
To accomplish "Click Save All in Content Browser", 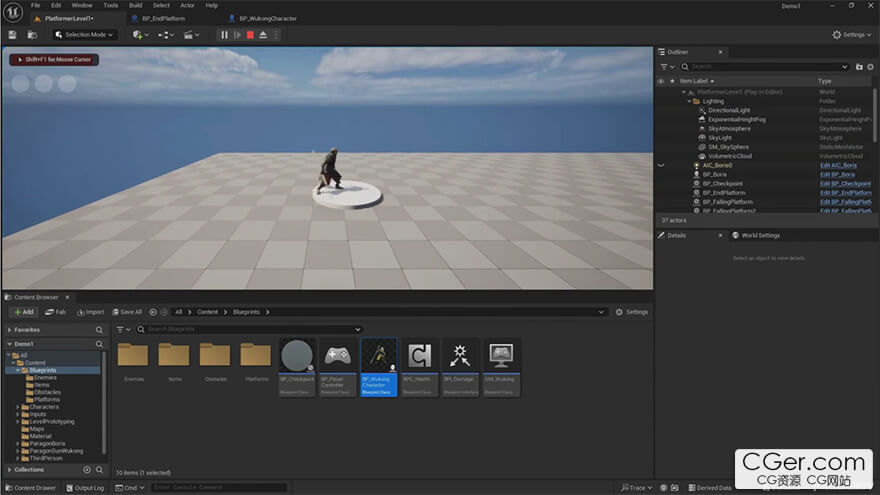I will coord(127,312).
